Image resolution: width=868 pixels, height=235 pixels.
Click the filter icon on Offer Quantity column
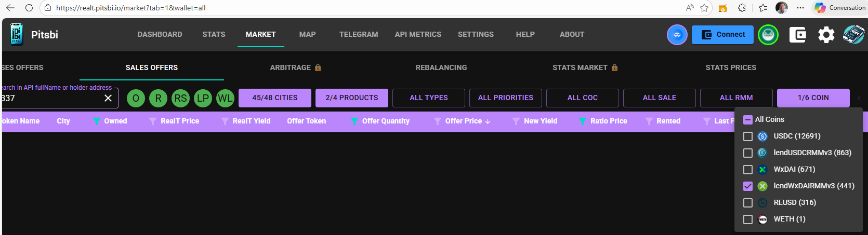pyautogui.click(x=354, y=121)
